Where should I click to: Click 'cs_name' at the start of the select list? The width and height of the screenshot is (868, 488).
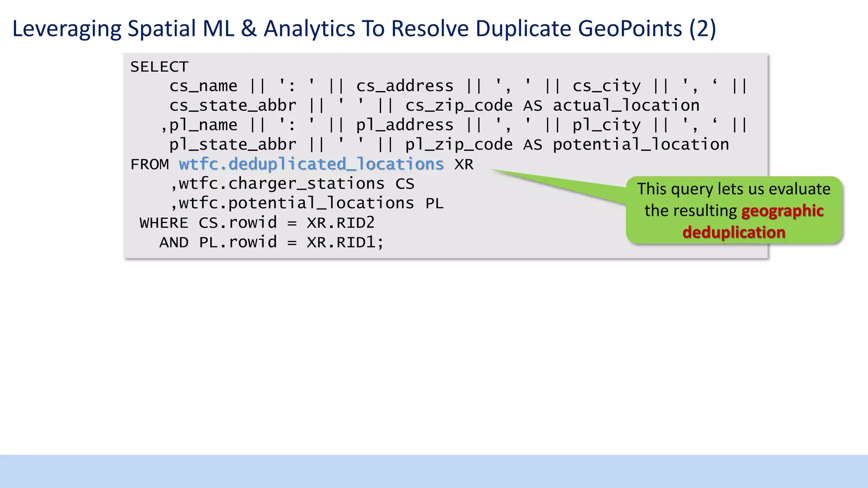[203, 86]
